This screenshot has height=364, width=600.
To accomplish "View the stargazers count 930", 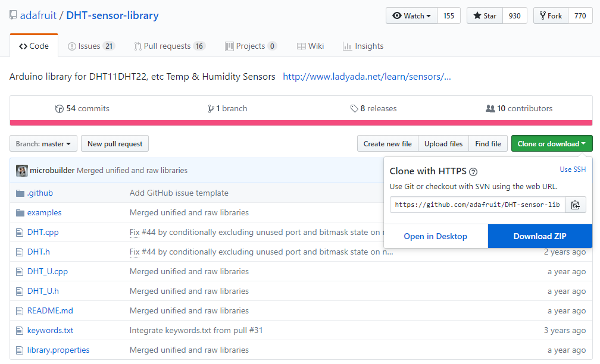I will 514,16.
